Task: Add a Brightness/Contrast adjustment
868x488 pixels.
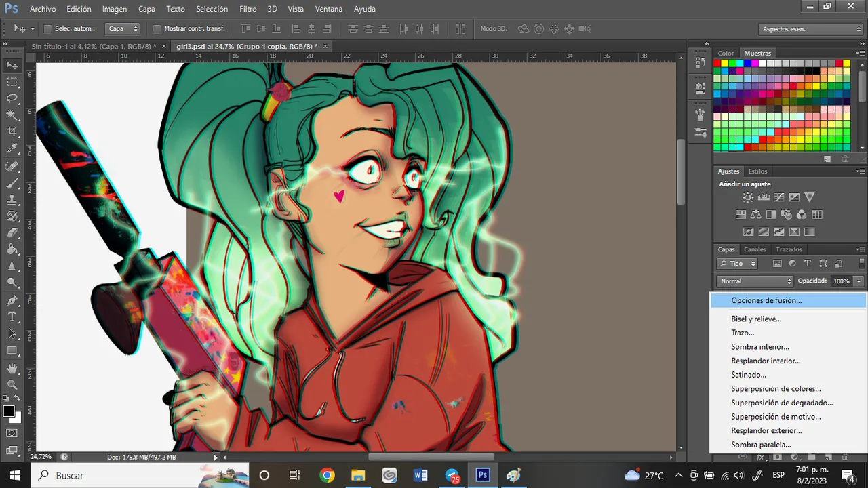Action: pos(747,197)
